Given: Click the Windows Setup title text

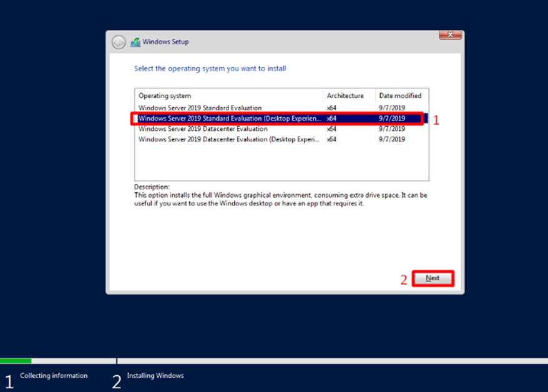Looking at the screenshot, I should pos(165,42).
